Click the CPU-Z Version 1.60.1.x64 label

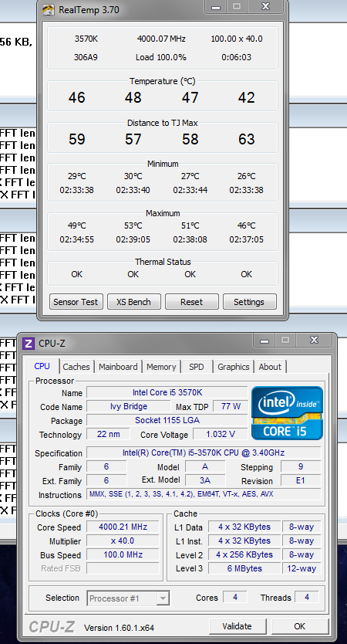119,628
